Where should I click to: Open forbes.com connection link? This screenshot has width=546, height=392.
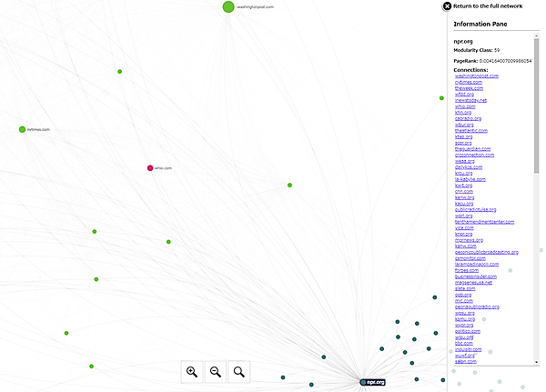pyautogui.click(x=466, y=269)
